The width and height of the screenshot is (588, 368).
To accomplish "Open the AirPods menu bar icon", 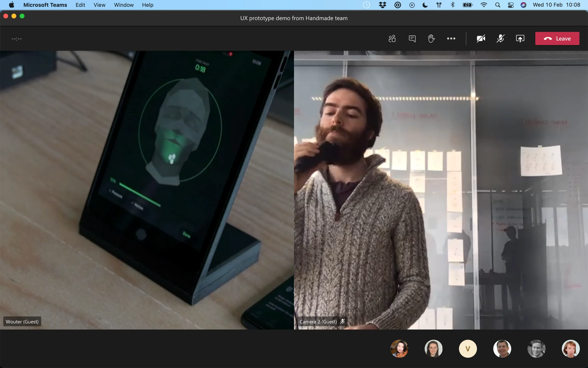I will point(439,5).
